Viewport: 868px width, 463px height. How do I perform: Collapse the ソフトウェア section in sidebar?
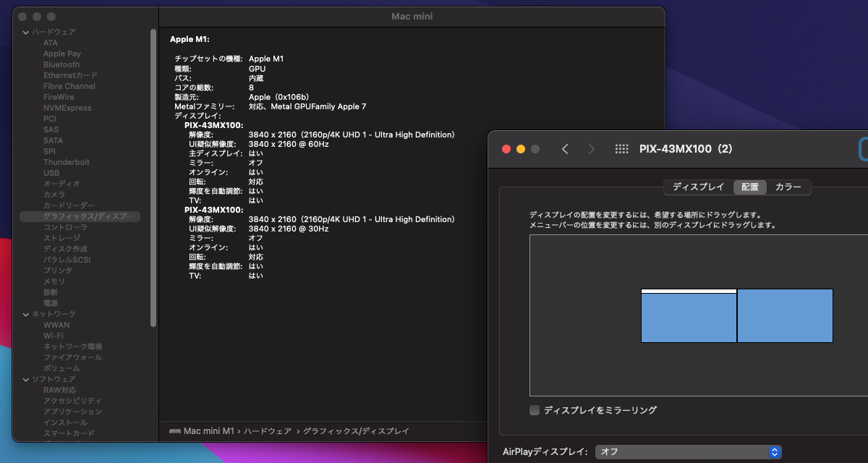[26, 380]
